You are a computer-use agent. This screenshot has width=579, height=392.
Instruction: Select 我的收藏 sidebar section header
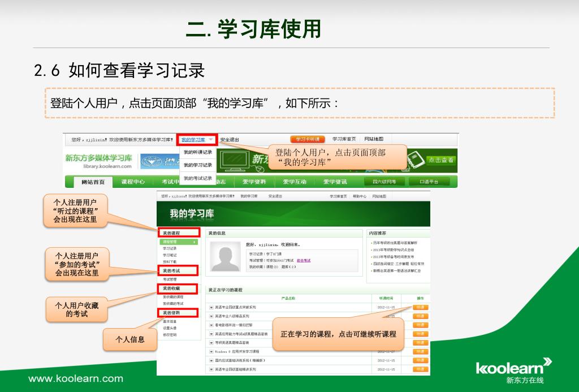178,288
